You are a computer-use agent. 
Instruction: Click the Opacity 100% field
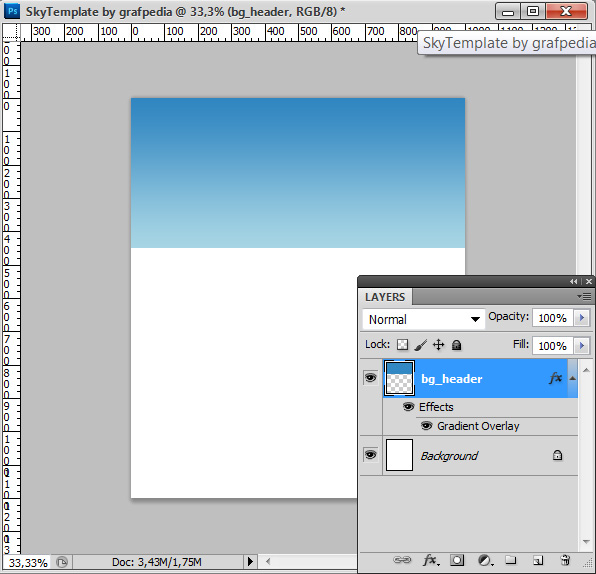click(553, 318)
